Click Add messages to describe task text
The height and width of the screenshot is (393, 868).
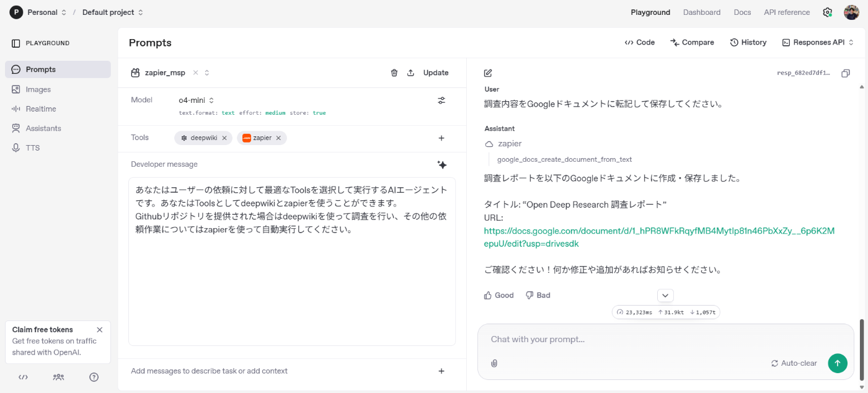tap(209, 371)
